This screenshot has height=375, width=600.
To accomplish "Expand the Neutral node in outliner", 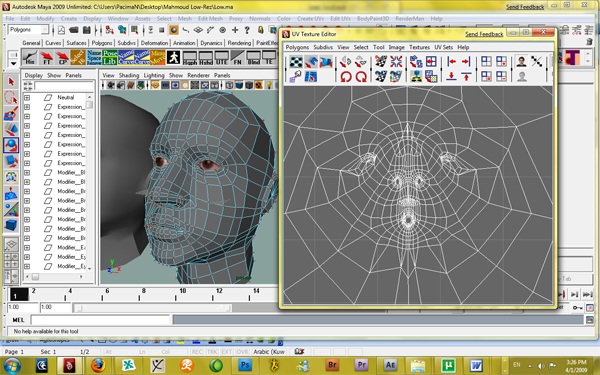I will pos(27,98).
